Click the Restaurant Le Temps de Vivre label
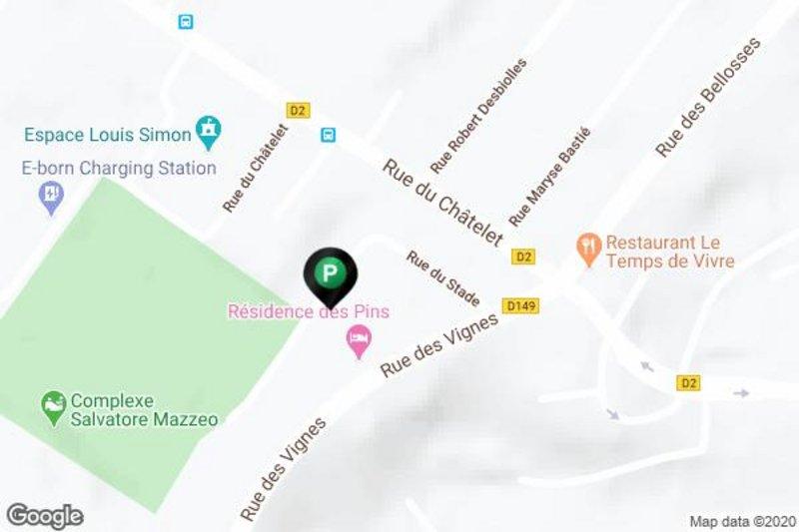This screenshot has width=799, height=532. (670, 252)
